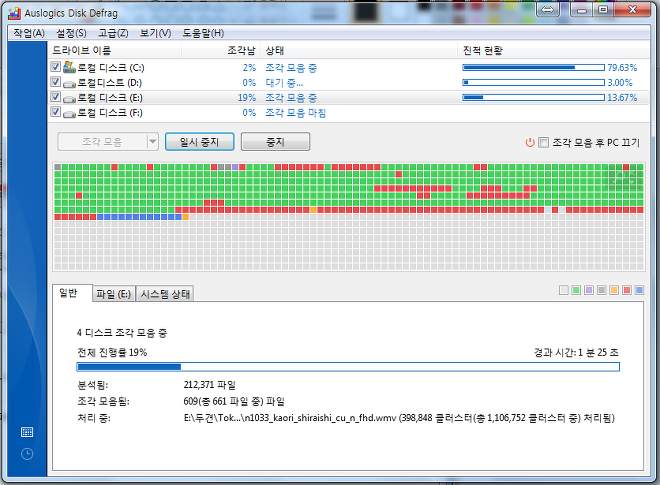This screenshot has height=485, width=660.
Task: Open the 도움말(H) menu
Action: click(x=203, y=33)
